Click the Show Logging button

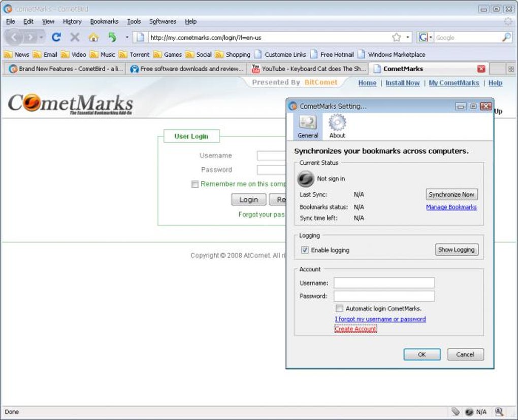point(456,250)
